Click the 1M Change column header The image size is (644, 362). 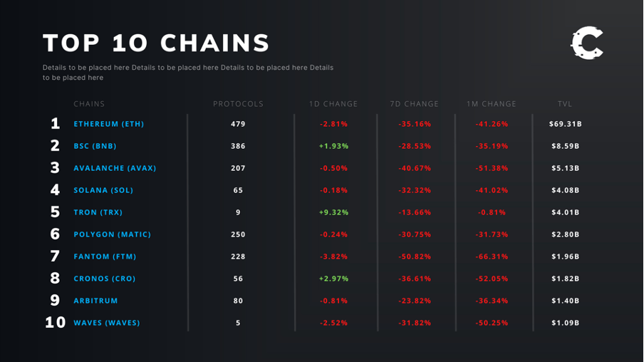pos(492,104)
